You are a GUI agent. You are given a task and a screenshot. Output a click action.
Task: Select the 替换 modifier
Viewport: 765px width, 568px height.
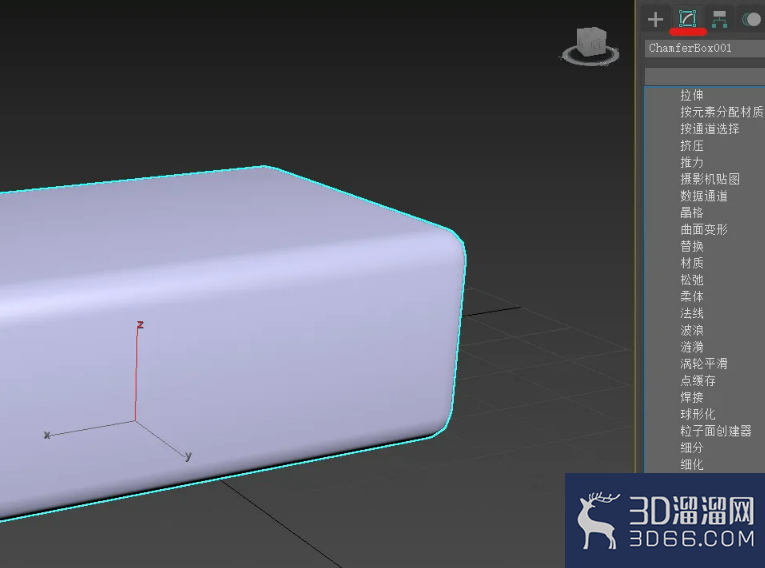[691, 246]
